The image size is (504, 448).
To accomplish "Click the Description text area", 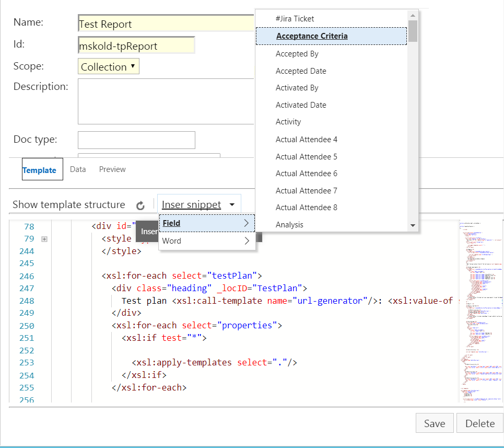I will [165, 101].
